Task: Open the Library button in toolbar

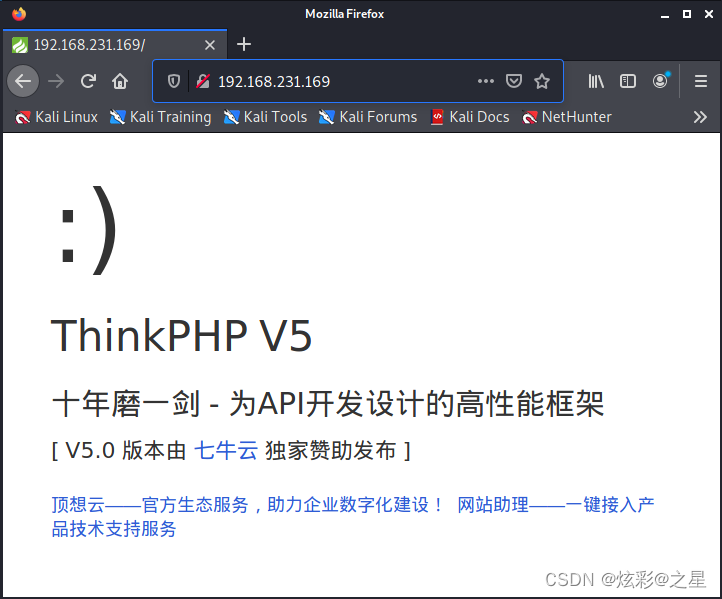Action: [596, 81]
